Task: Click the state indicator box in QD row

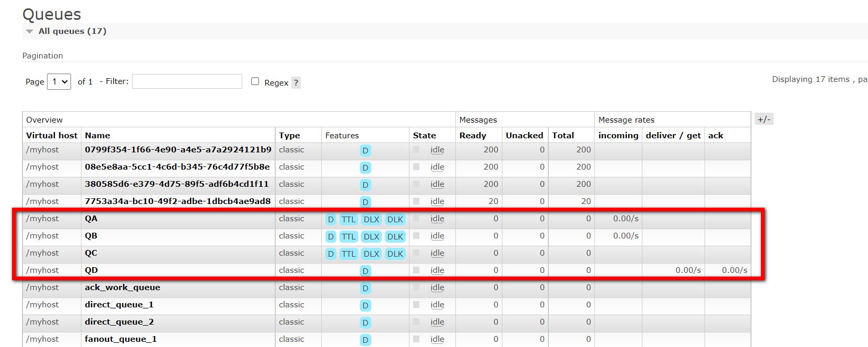Action: point(416,270)
